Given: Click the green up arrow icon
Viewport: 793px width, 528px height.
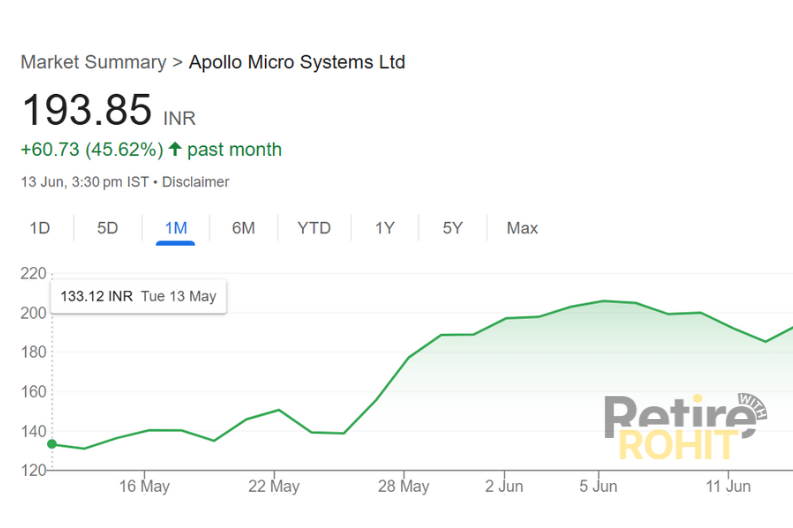Looking at the screenshot, I should tap(175, 150).
